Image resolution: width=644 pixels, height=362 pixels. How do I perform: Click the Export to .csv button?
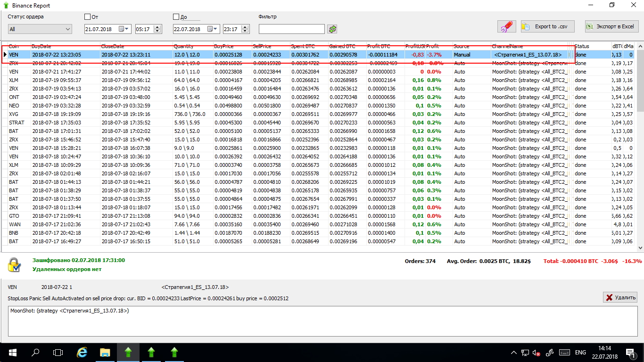pos(550,27)
